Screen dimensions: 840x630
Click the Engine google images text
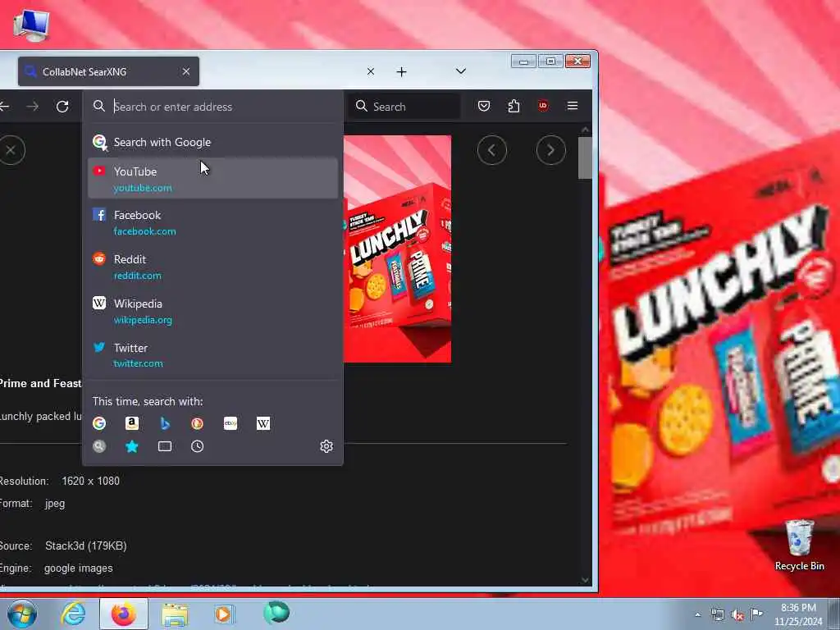pyautogui.click(x=57, y=568)
